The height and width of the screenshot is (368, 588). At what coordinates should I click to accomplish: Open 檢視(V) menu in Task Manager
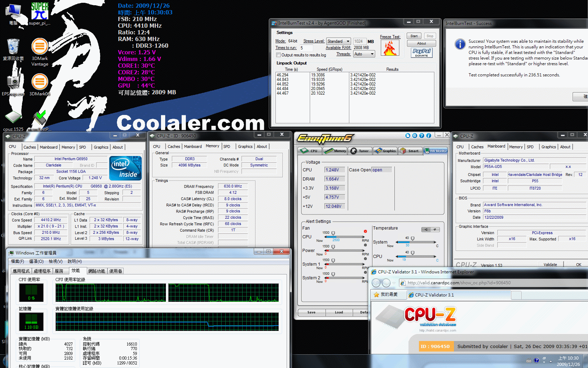pyautogui.click(x=56, y=261)
